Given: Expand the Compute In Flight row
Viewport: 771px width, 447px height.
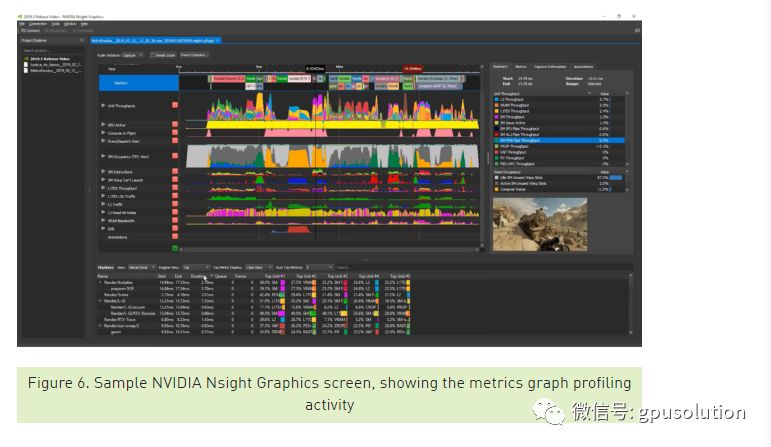Looking at the screenshot, I should click(x=103, y=133).
